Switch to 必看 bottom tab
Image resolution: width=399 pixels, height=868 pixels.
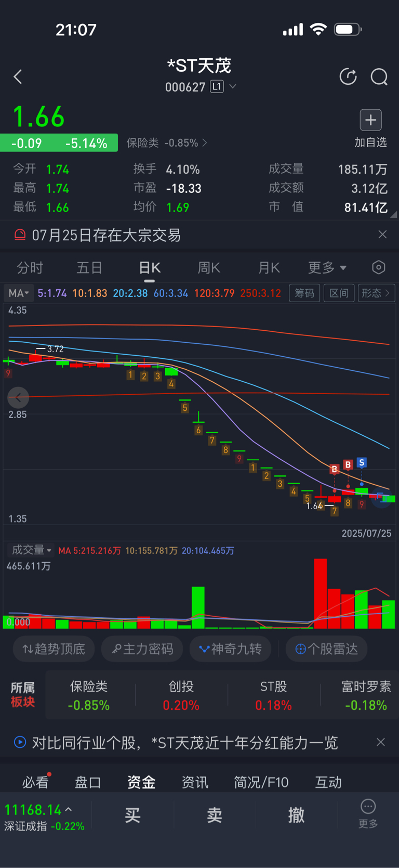pyautogui.click(x=35, y=782)
